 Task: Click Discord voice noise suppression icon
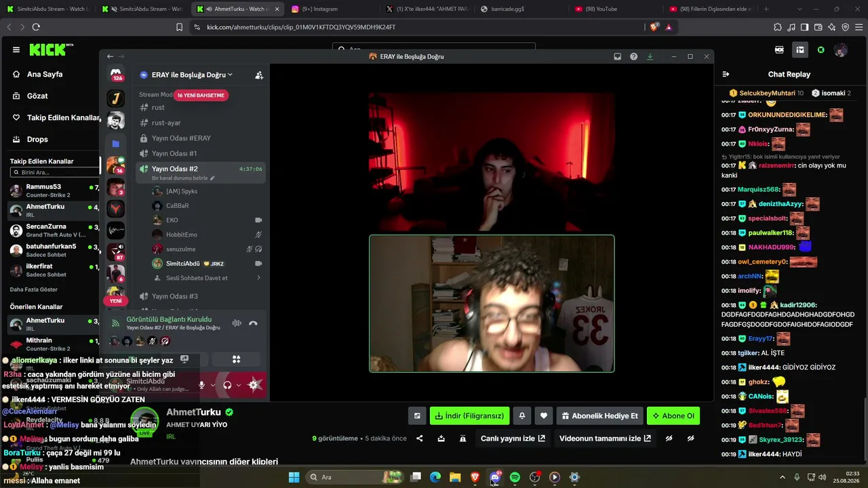click(x=237, y=323)
